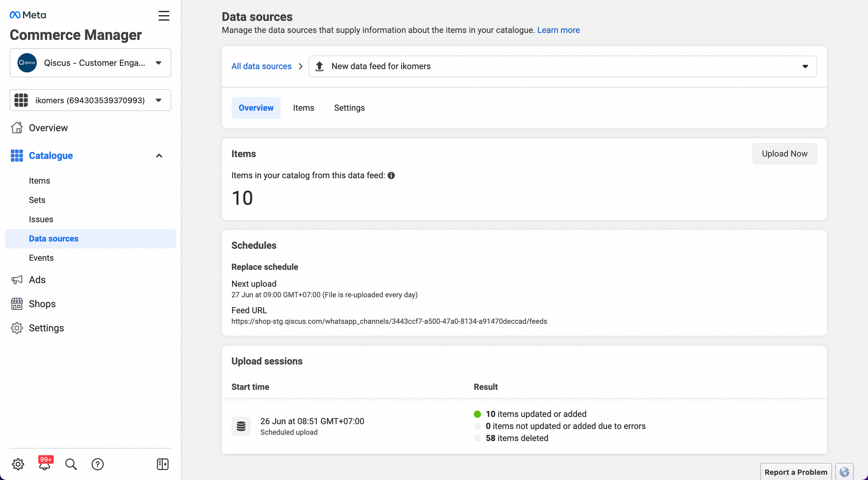Click the info icon beside data feed text
This screenshot has width=868, height=480.
click(x=391, y=176)
